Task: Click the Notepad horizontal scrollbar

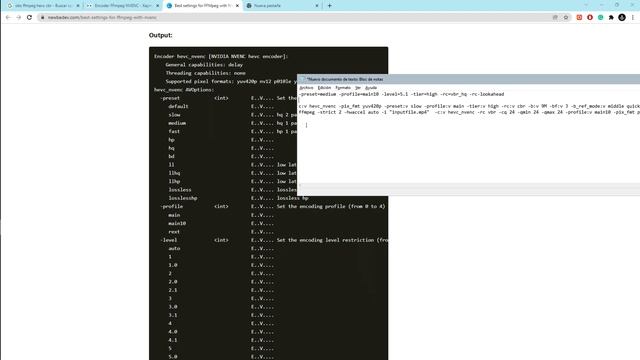Action: click(x=469, y=186)
